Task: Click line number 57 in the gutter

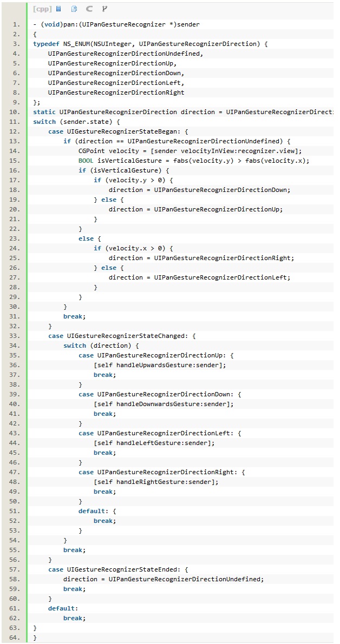Action: [x=15, y=569]
